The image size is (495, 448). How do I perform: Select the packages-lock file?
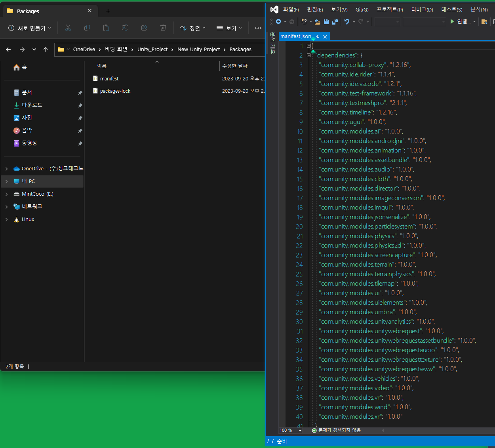115,91
